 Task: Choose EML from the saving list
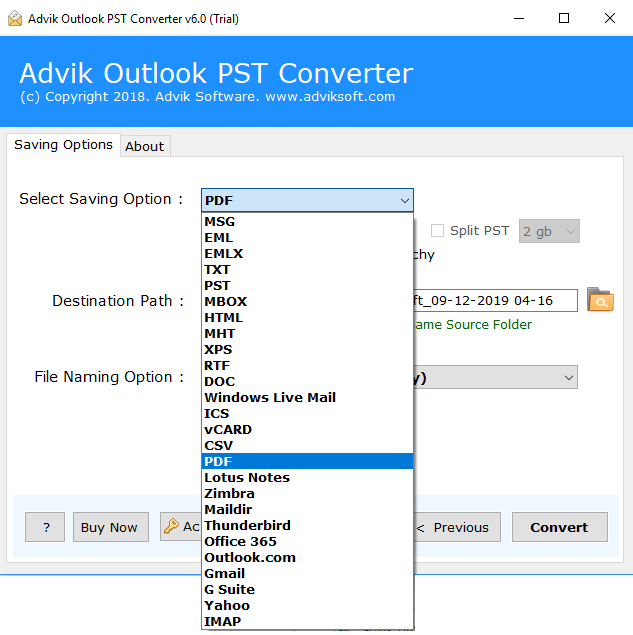click(307, 238)
